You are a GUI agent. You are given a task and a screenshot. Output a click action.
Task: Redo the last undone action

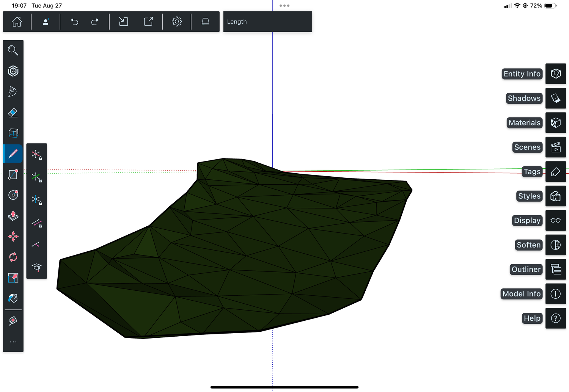[95, 22]
